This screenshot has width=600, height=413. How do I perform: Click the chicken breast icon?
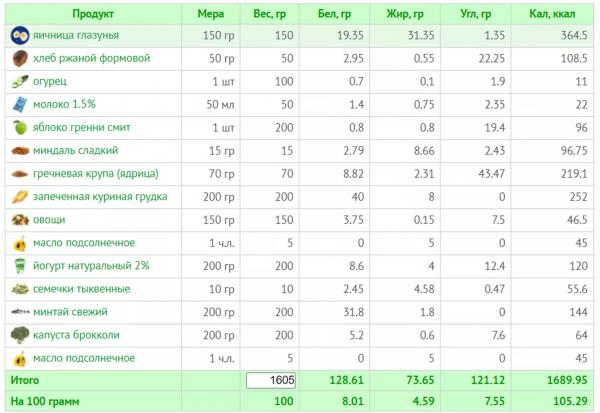20,197
